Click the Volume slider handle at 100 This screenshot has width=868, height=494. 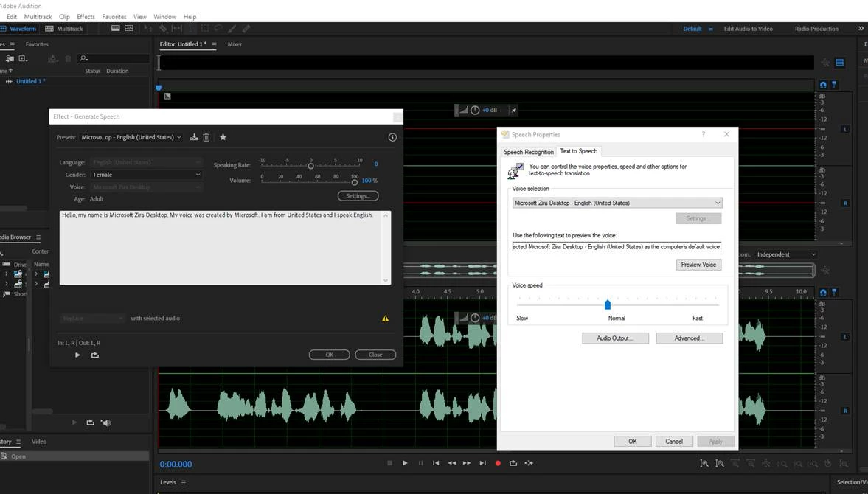pyautogui.click(x=354, y=182)
